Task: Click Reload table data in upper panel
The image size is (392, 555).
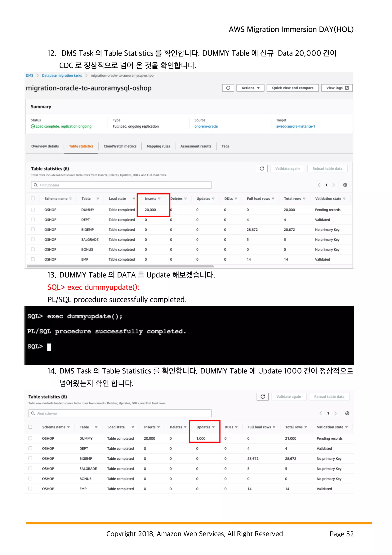Action: tap(327, 169)
